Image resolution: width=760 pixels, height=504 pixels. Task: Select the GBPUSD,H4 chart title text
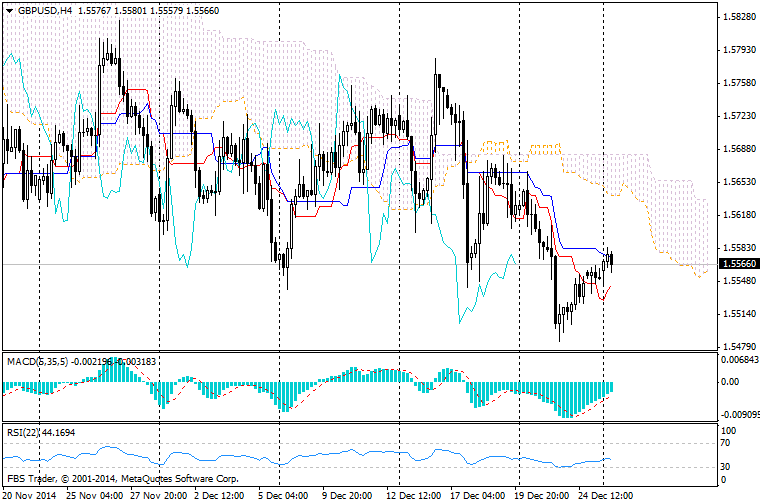tap(45, 11)
